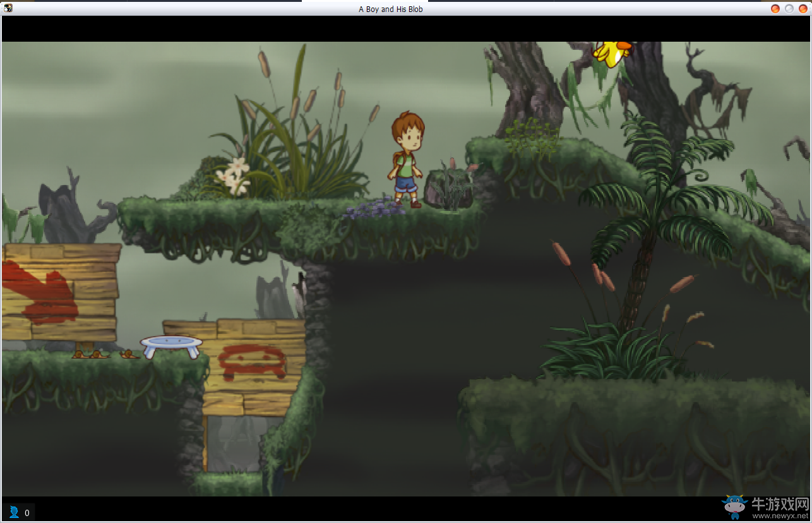Image resolution: width=812 pixels, height=523 pixels.
Task: Click the white flowers on the grassy ledge
Action: (x=234, y=176)
